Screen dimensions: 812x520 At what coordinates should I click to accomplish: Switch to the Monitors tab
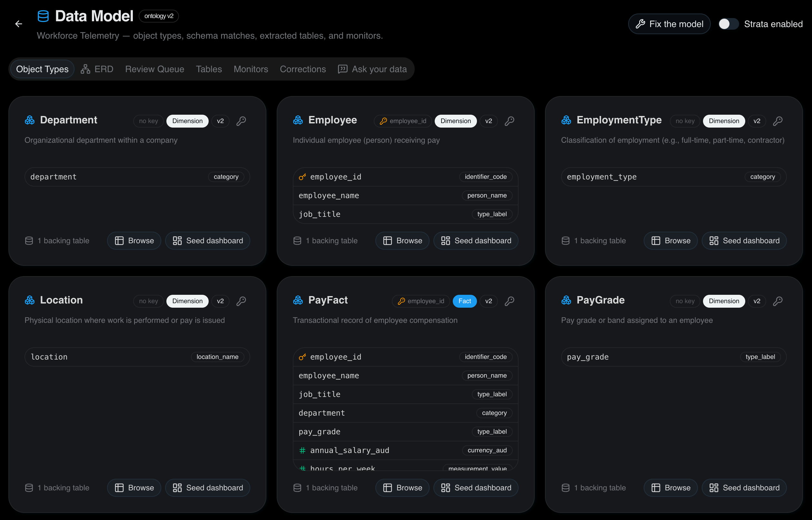point(251,69)
